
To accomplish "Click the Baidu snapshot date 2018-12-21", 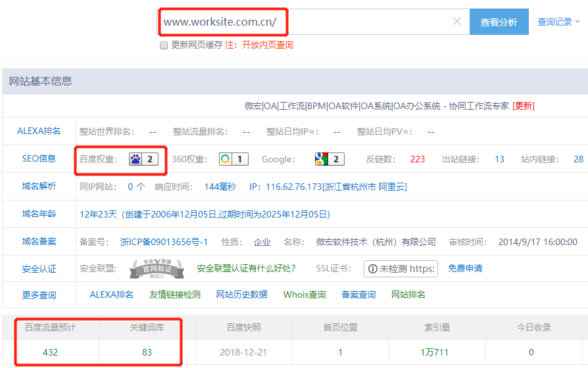I will click(243, 353).
